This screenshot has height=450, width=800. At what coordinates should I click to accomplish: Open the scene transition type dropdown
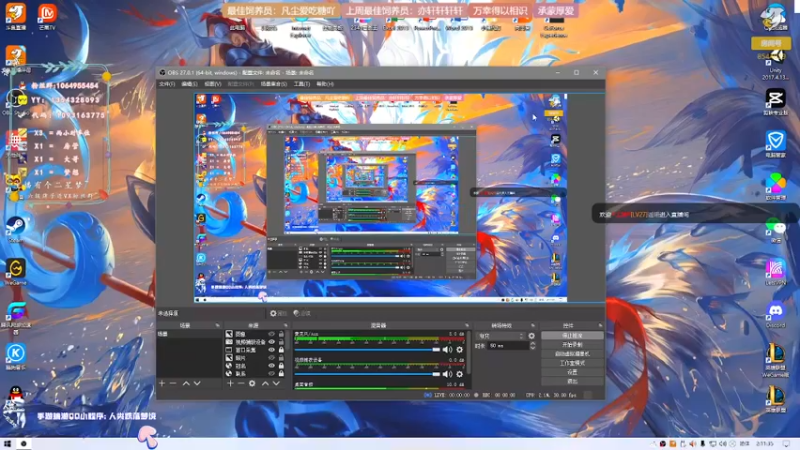tap(501, 336)
